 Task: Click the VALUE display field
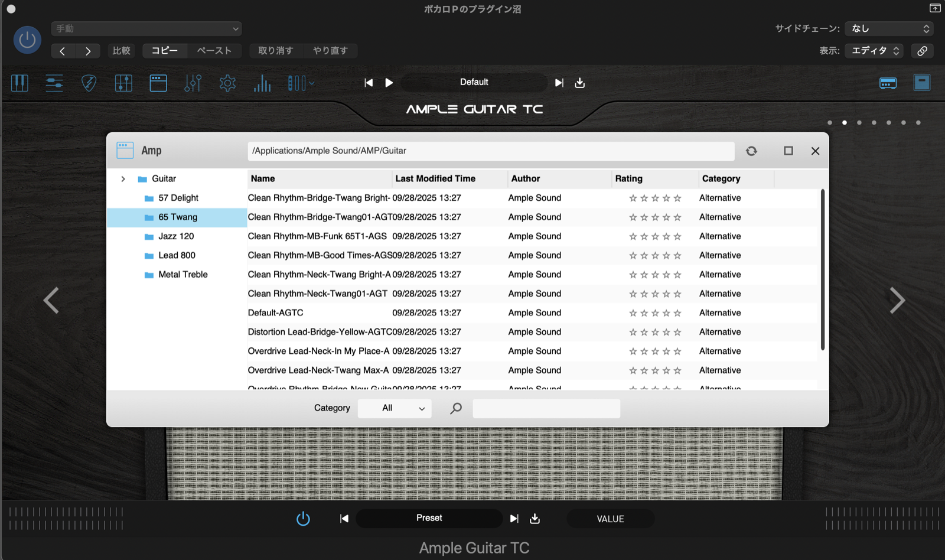[x=610, y=519]
